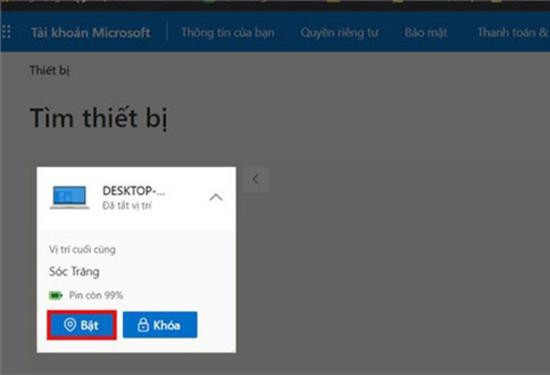550x375 pixels.
Task: Click the green battery icon
Action: [56, 295]
